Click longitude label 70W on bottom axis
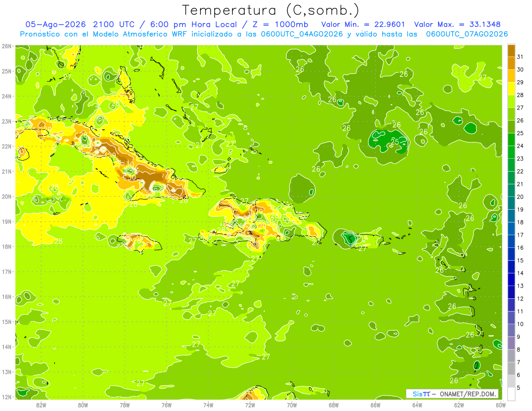This screenshot has height=411, width=532. coord(292,405)
